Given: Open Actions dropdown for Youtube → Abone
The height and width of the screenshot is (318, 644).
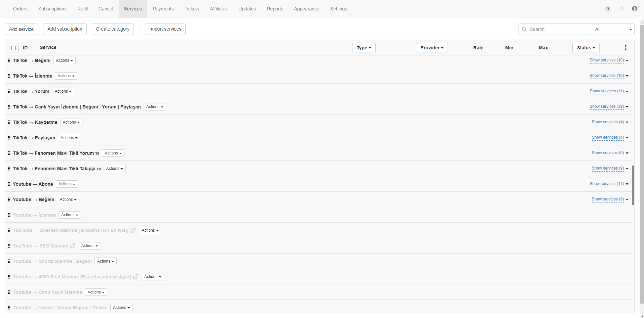Looking at the screenshot, I should [x=67, y=184].
